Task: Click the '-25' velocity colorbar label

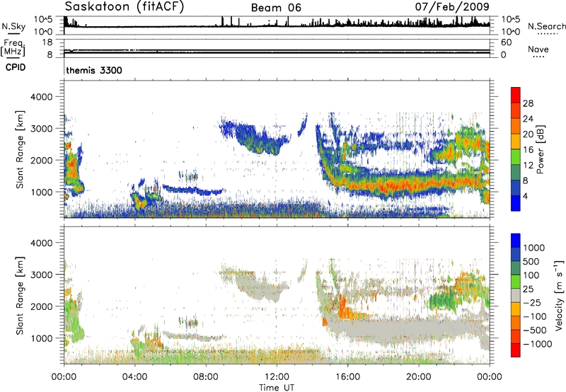Action: pos(532,303)
